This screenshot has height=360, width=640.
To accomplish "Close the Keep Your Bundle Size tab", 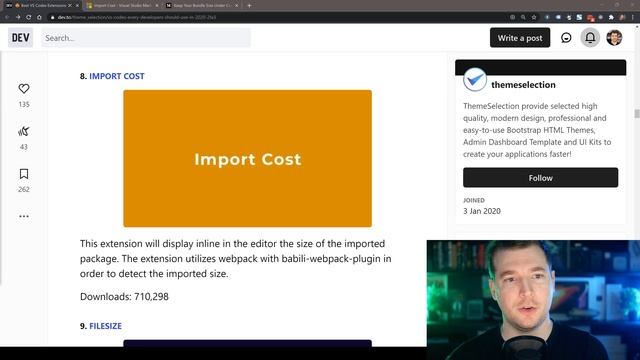I will [x=236, y=6].
